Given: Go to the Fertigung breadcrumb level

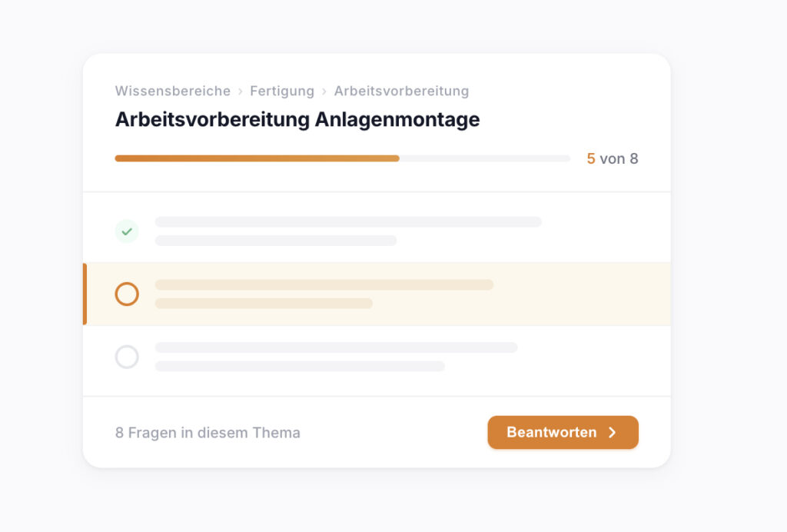Looking at the screenshot, I should [x=282, y=91].
